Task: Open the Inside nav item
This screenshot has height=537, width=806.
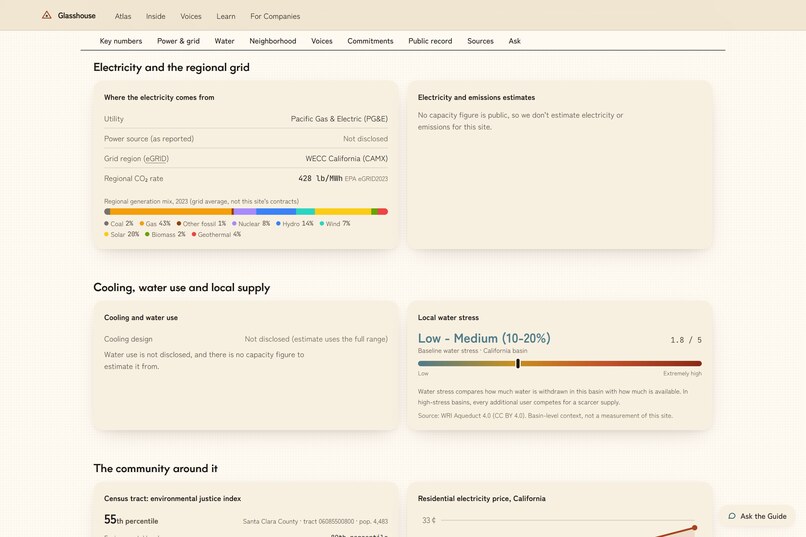Action: (155, 16)
